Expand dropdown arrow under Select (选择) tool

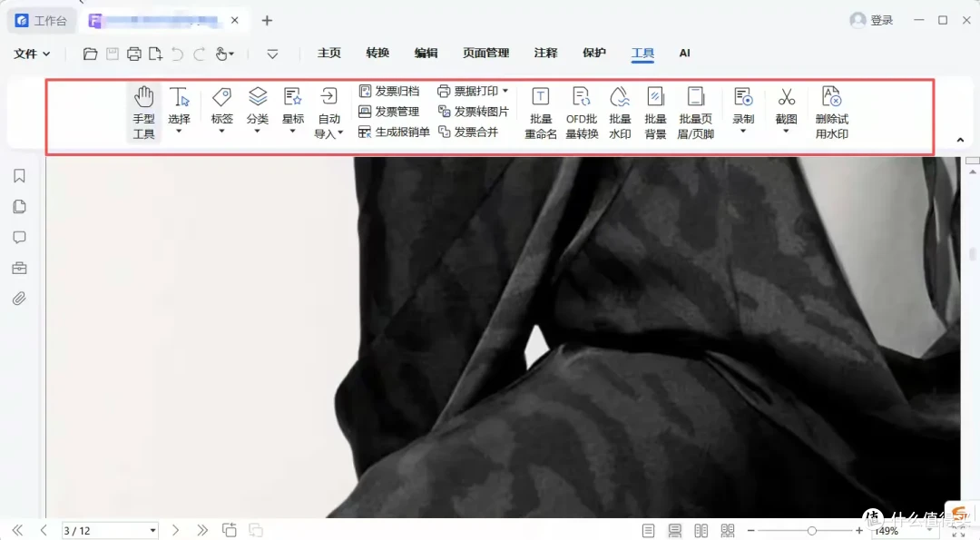pos(179,132)
